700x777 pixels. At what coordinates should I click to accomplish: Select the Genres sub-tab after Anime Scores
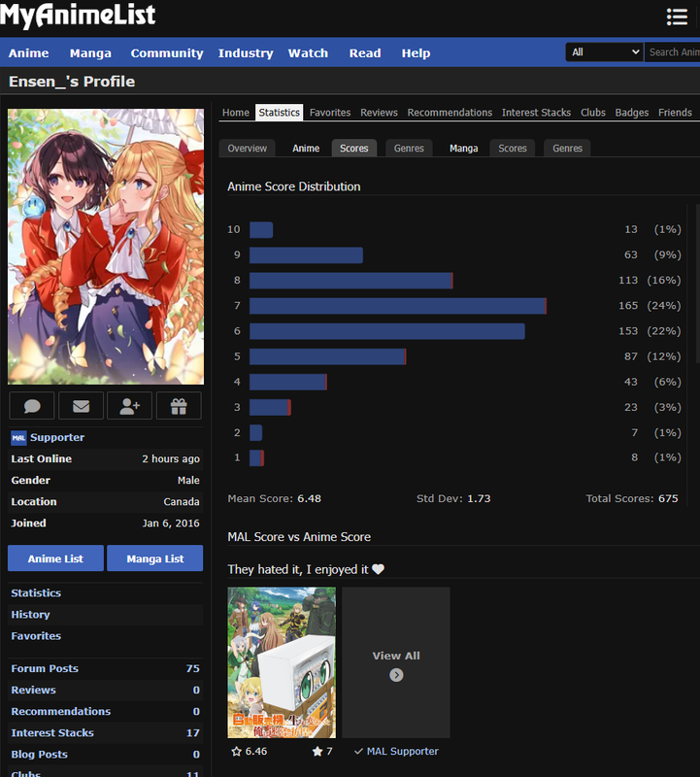tap(409, 149)
